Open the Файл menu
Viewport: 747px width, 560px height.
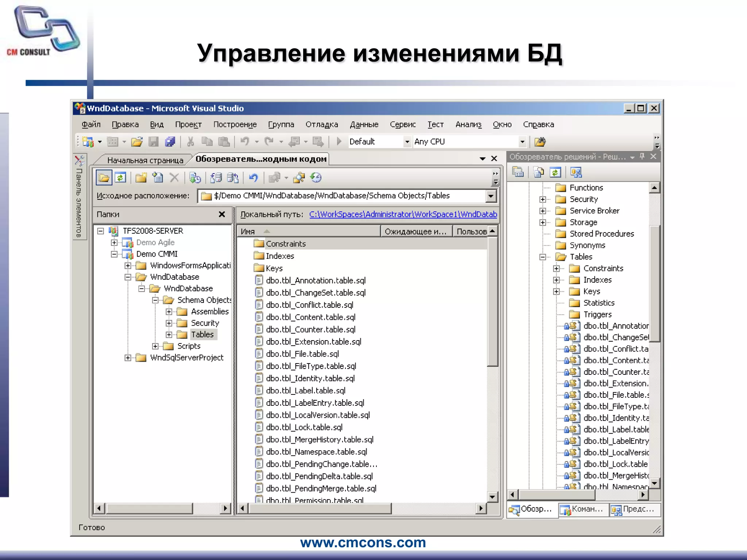coord(91,124)
